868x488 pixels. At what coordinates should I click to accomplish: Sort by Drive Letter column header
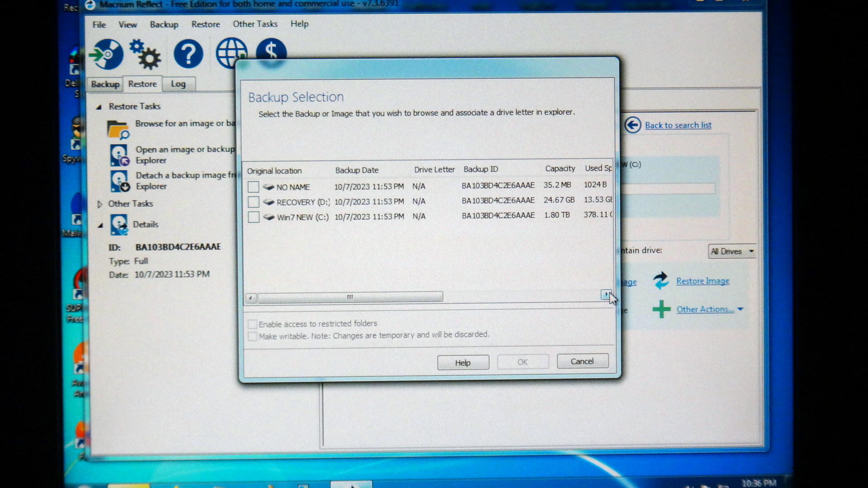(x=434, y=169)
